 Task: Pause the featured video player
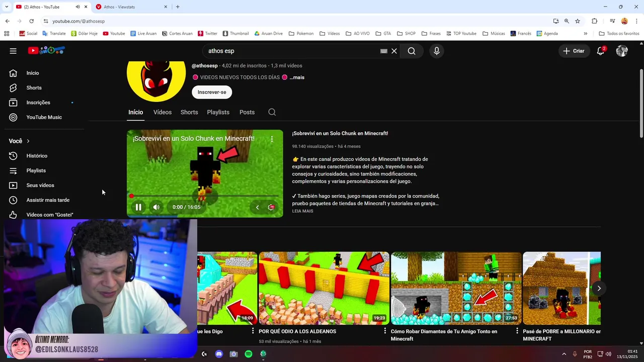tap(138, 207)
